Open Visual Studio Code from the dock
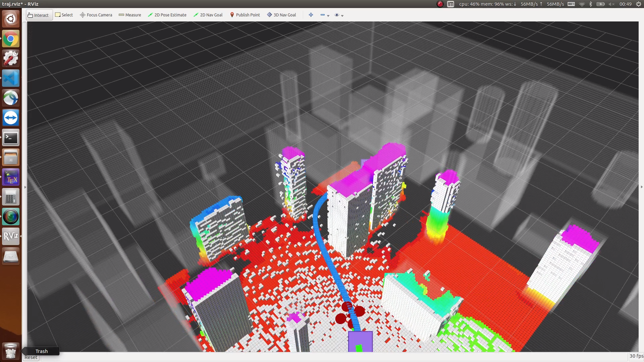 pos(11,78)
